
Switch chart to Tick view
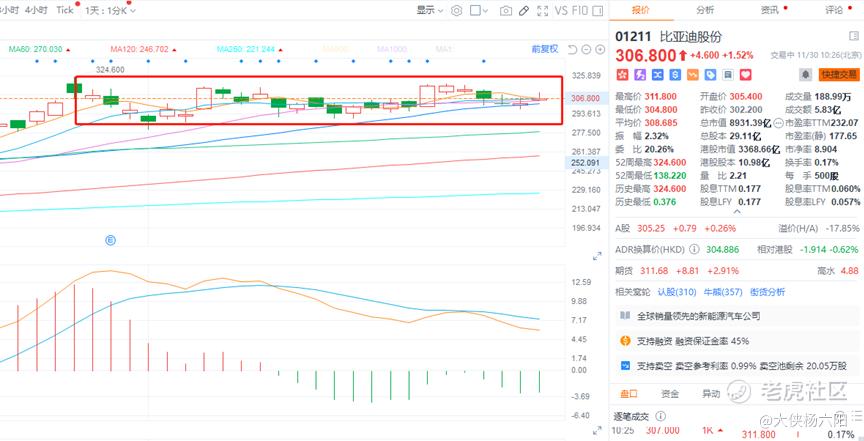pos(64,10)
